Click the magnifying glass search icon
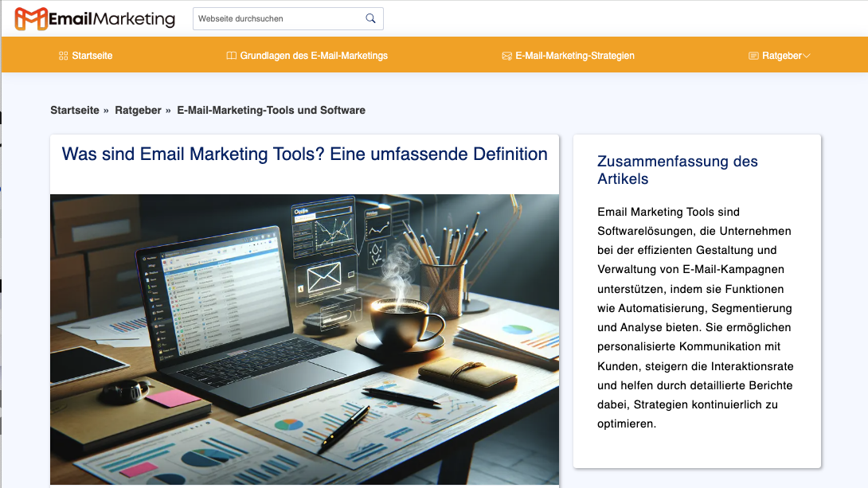This screenshot has width=868, height=488. (370, 18)
